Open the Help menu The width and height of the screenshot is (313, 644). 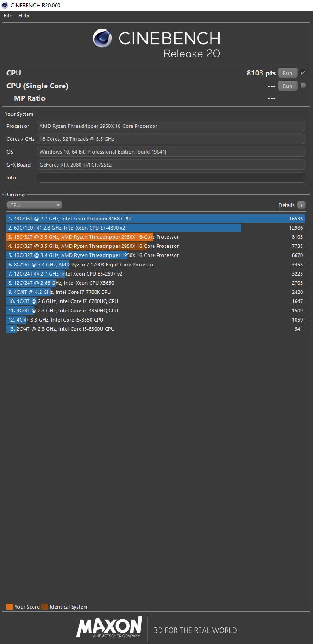(x=24, y=16)
